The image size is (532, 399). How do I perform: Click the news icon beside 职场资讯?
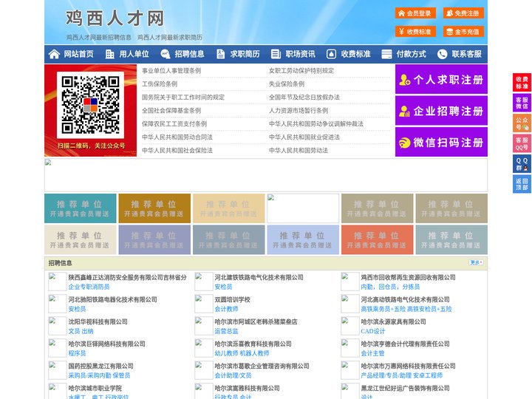tap(276, 54)
